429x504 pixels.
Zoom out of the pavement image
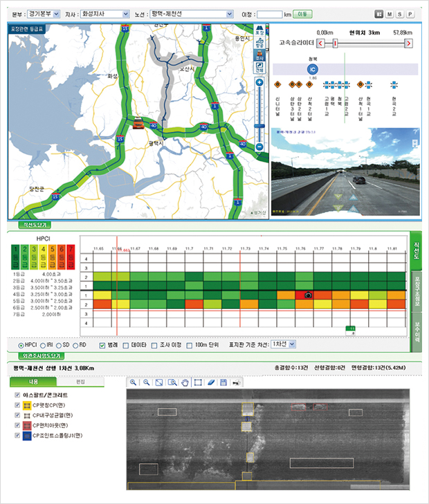146,382
